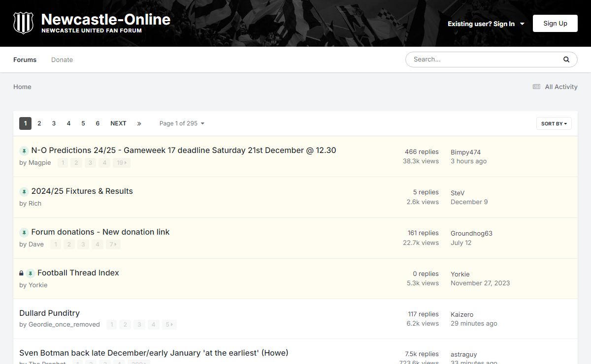The width and height of the screenshot is (591, 364).
Task: Go to Home breadcrumb
Action: pos(22,87)
